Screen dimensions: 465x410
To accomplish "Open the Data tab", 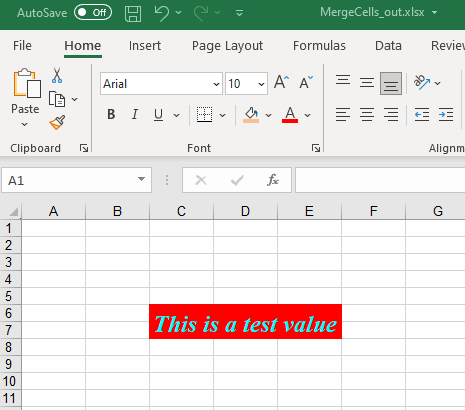I will pos(388,46).
